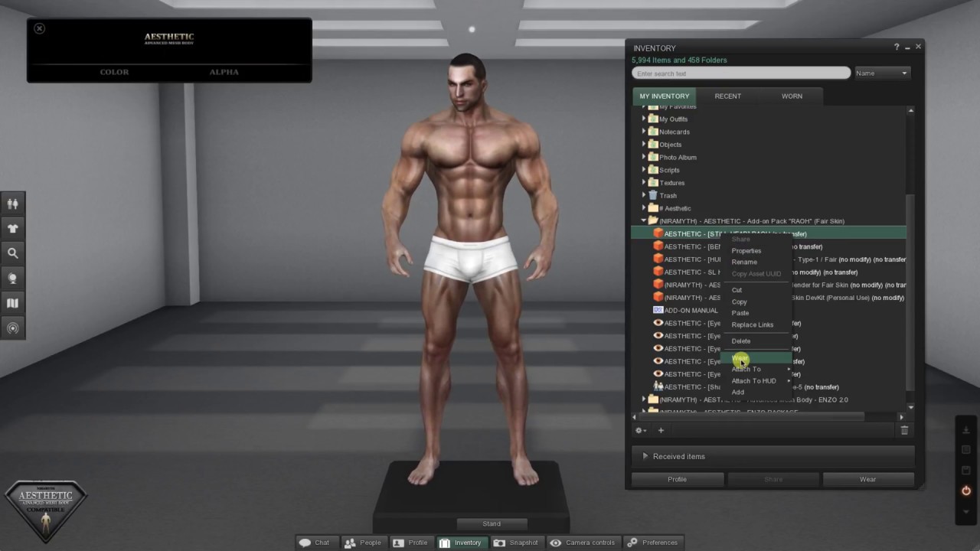This screenshot has height=551, width=980.
Task: Close the Aesthetic HUD with its X icon
Action: click(40, 28)
